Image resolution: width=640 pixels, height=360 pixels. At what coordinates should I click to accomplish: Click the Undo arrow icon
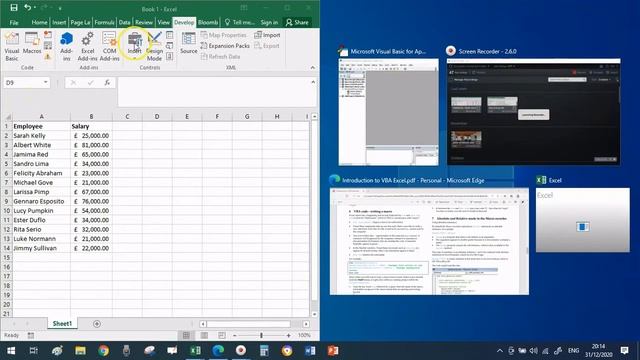point(27,8)
